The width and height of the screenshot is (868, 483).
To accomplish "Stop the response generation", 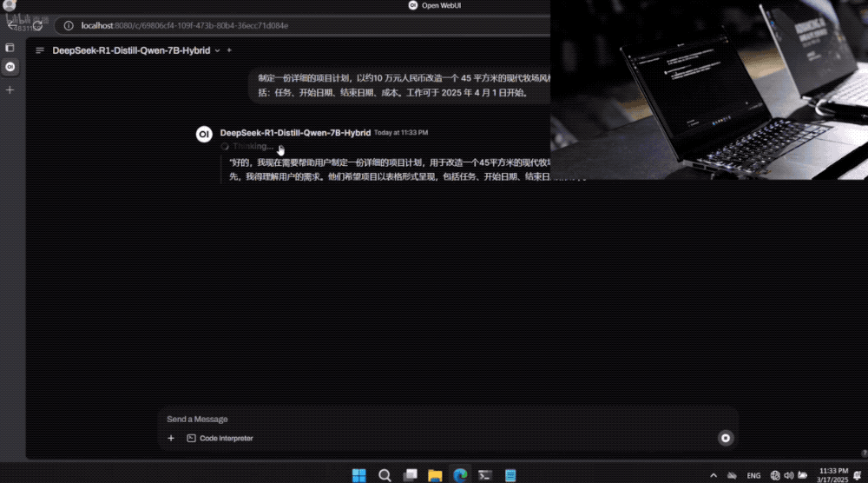I will [725, 438].
